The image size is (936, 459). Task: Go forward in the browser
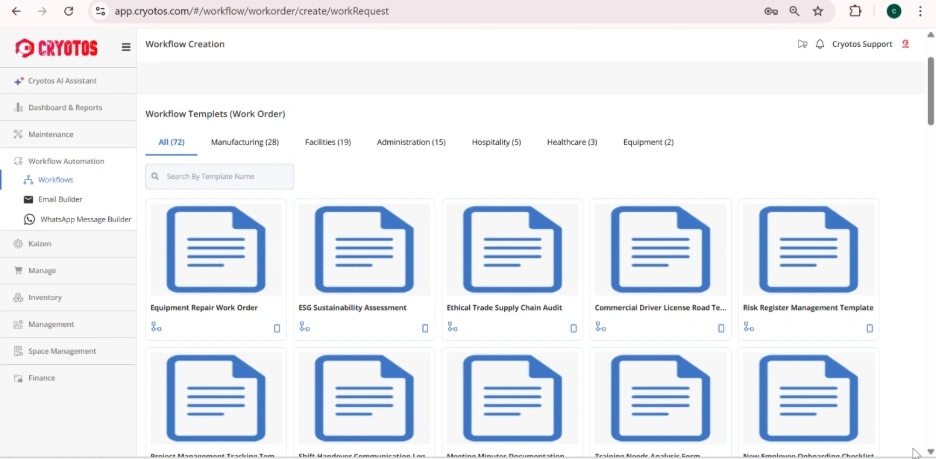pos(42,11)
